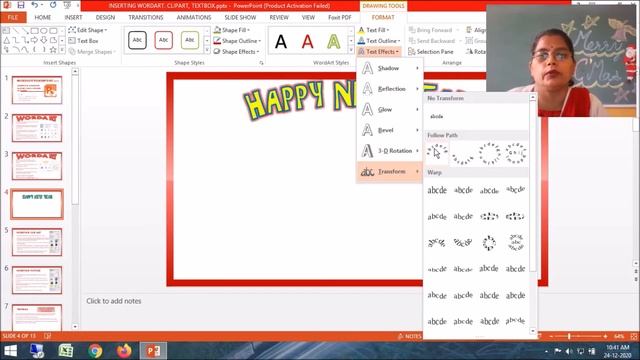Apply the Circle follow path effect
Screen dimensions: 640x360
click(489, 154)
